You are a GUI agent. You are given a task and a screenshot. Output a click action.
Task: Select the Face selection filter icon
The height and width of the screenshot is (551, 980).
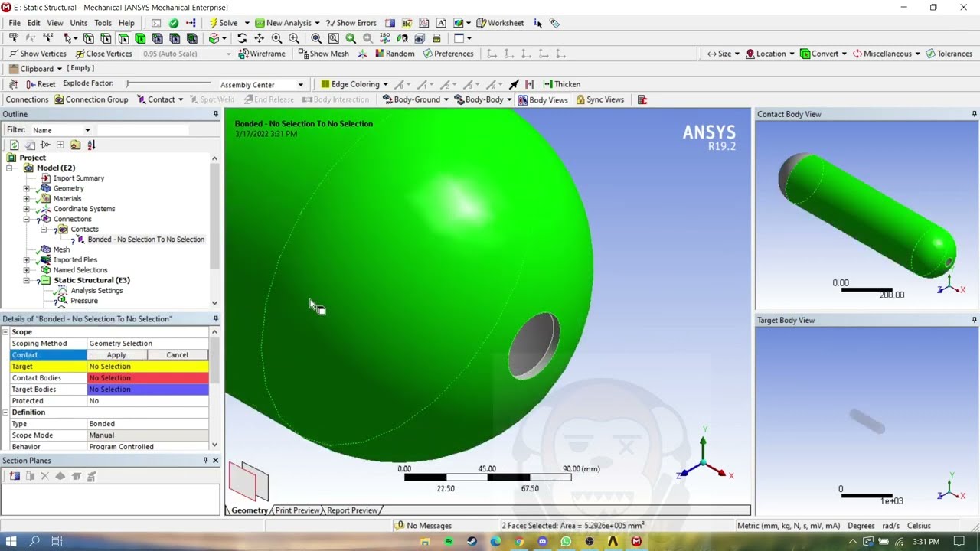(123, 38)
